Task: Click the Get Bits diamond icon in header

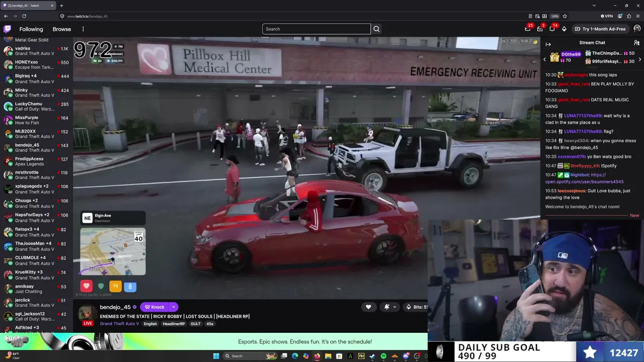Action: point(564,29)
